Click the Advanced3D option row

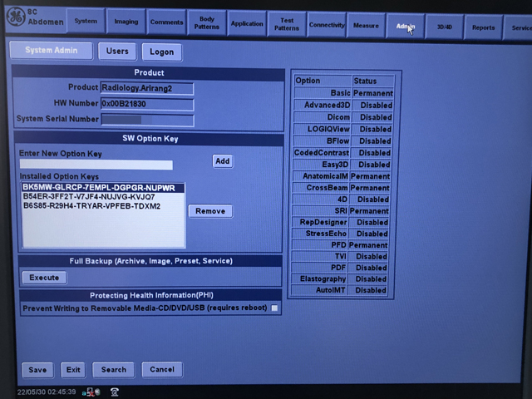(x=343, y=106)
